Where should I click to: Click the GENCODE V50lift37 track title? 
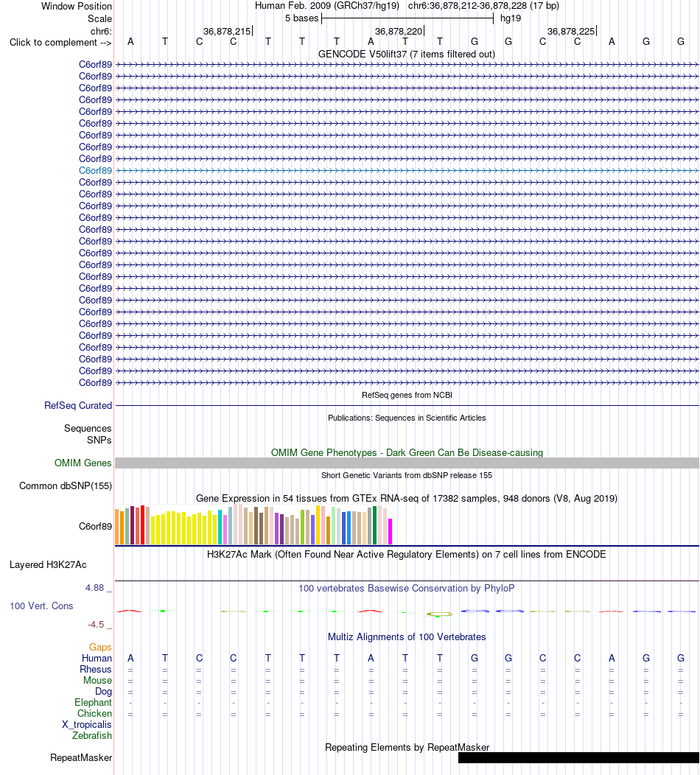coord(407,54)
